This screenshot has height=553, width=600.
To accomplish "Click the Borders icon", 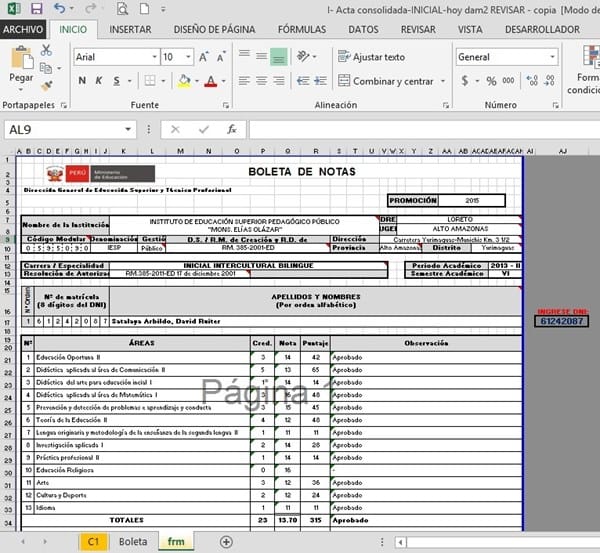I will click(150, 81).
